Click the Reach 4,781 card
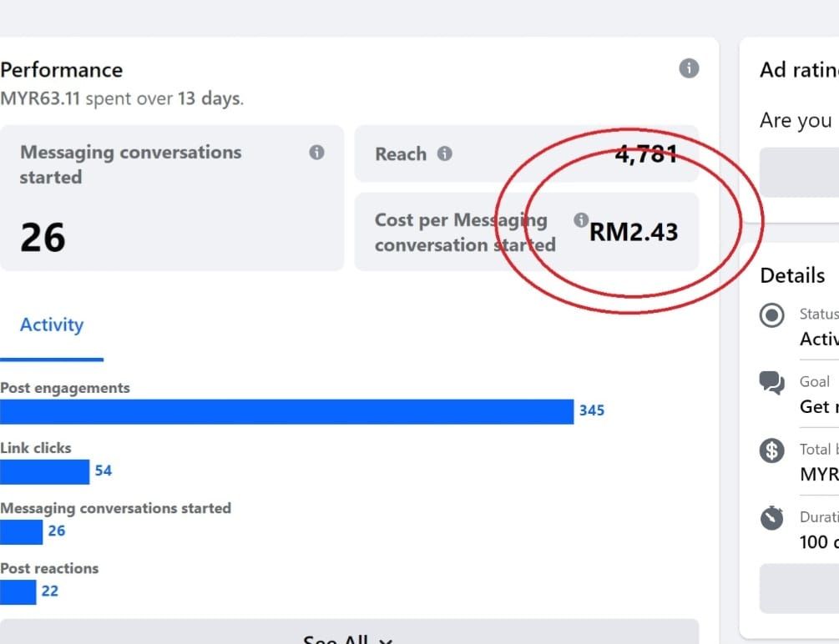Screen dimensions: 839x644 click(x=527, y=154)
